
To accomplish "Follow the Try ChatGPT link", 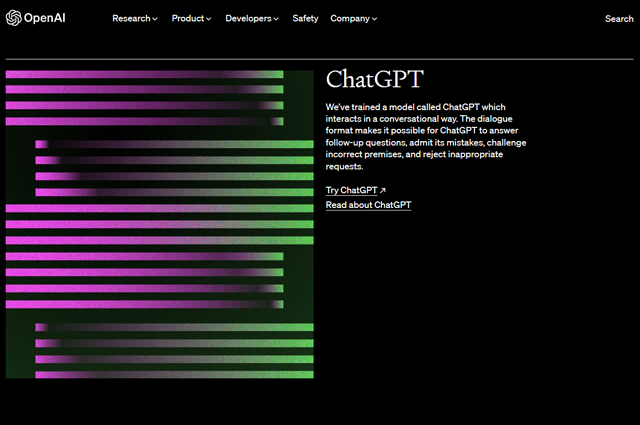I will pos(351,190).
